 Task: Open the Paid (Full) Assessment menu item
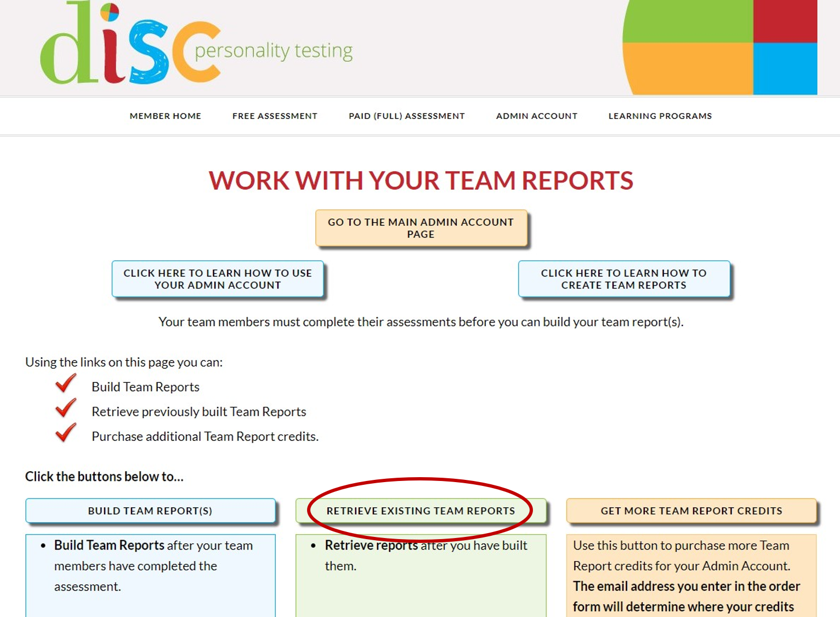(x=407, y=116)
